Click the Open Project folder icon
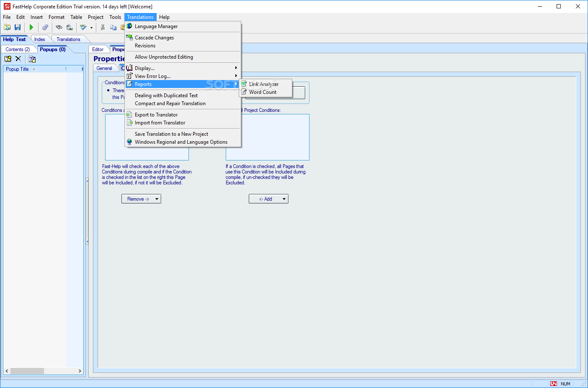This screenshot has height=388, width=588. (x=7, y=27)
